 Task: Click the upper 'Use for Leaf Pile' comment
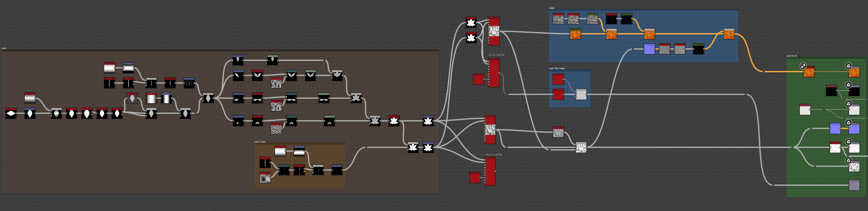(496, 55)
